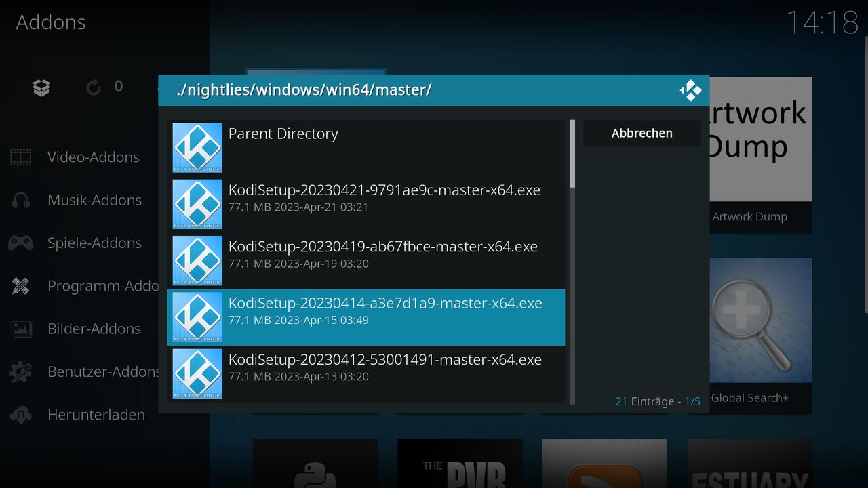Pick KodiSetup-20230412-53001491-master-x64.exe
The height and width of the screenshot is (488, 868).
366,373
